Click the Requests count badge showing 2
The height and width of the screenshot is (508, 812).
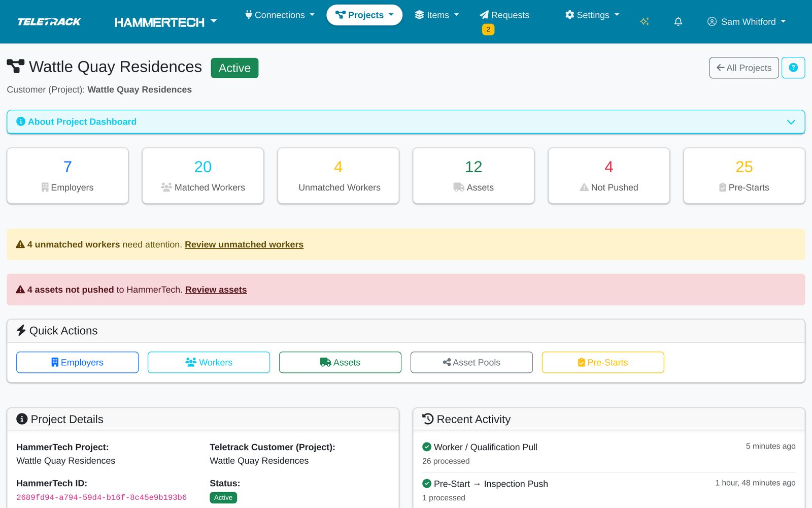click(x=488, y=29)
